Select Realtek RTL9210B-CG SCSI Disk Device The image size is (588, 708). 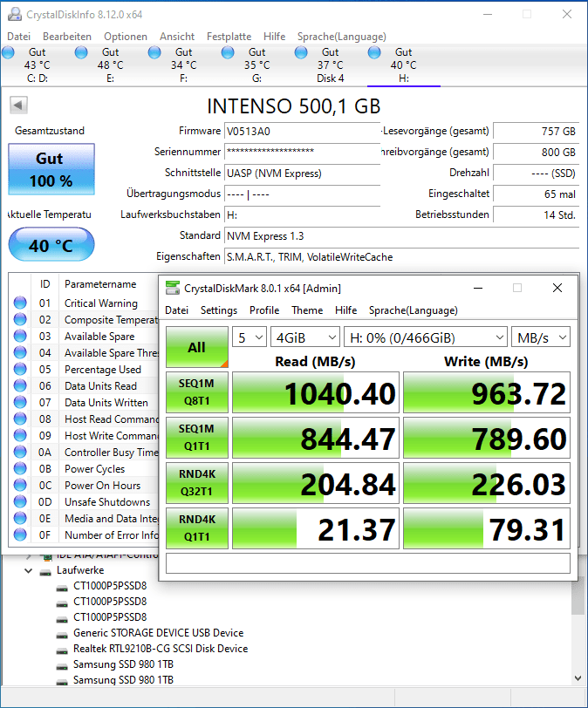click(x=161, y=649)
